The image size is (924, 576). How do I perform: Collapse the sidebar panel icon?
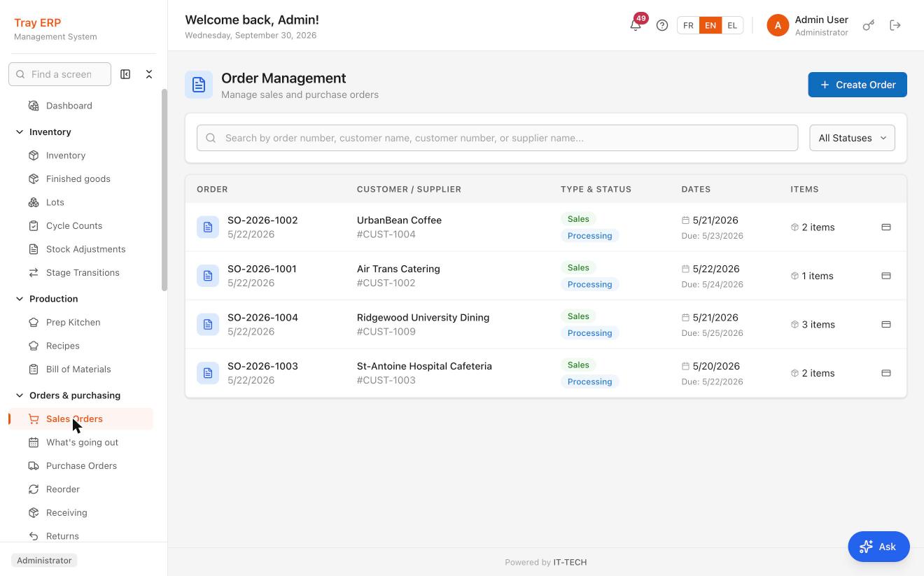tap(125, 74)
